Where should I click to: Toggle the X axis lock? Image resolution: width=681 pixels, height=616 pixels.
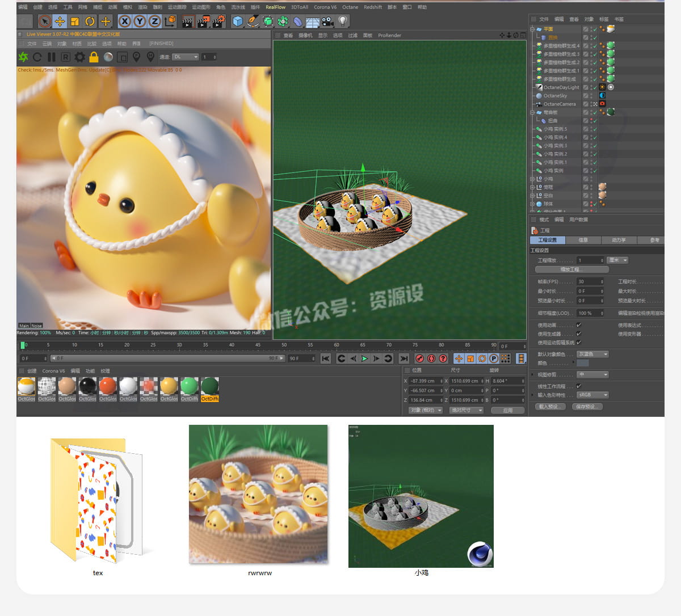[125, 22]
